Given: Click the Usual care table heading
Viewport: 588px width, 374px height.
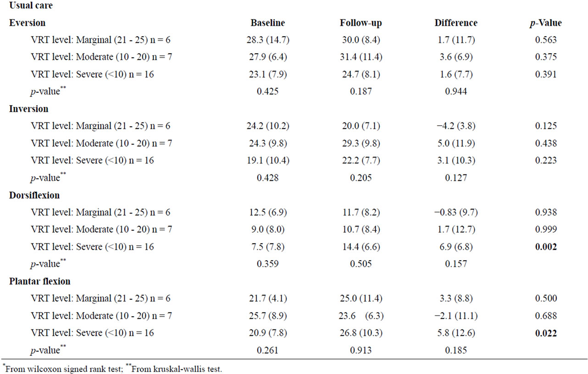Looking at the screenshot, I should 30,6.
